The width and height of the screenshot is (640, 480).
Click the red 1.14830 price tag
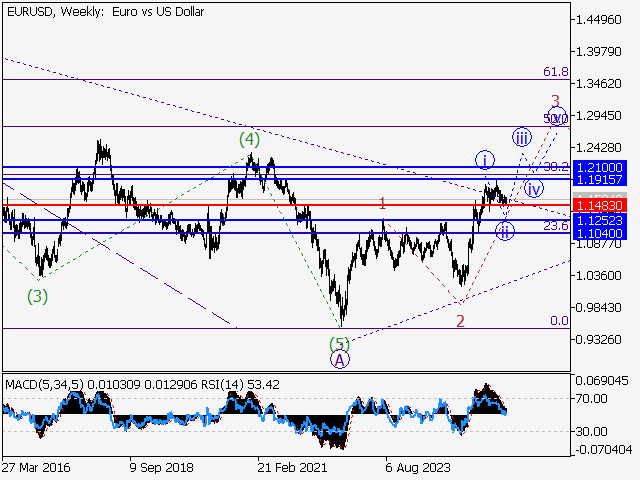[x=600, y=204]
